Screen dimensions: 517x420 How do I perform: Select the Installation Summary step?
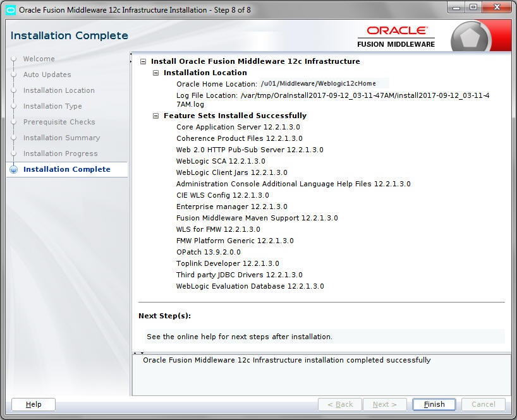tap(62, 138)
